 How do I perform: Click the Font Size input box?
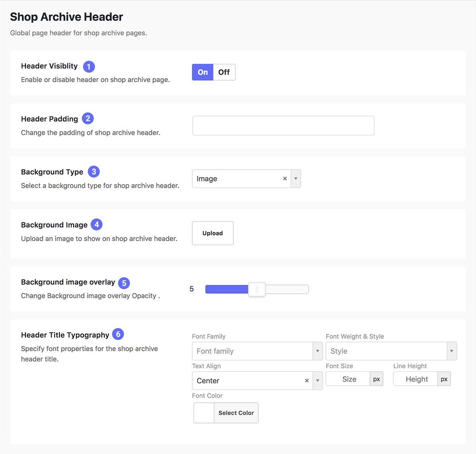coord(348,379)
